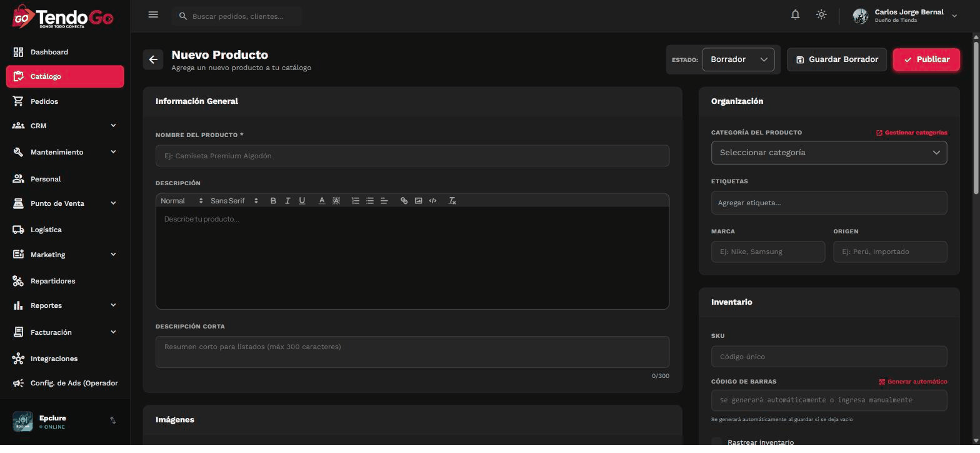This screenshot has height=453, width=980.
Task: Click the search magnifier icon
Action: point(183,16)
